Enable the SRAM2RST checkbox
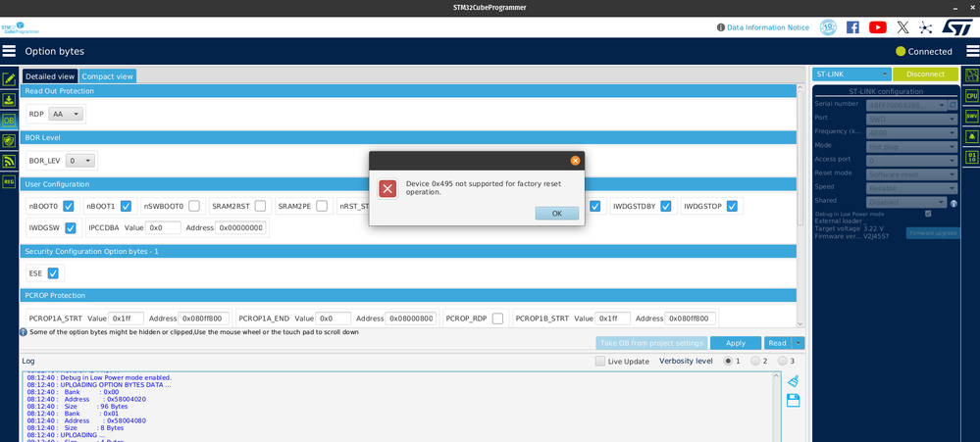The image size is (980, 442). point(260,206)
